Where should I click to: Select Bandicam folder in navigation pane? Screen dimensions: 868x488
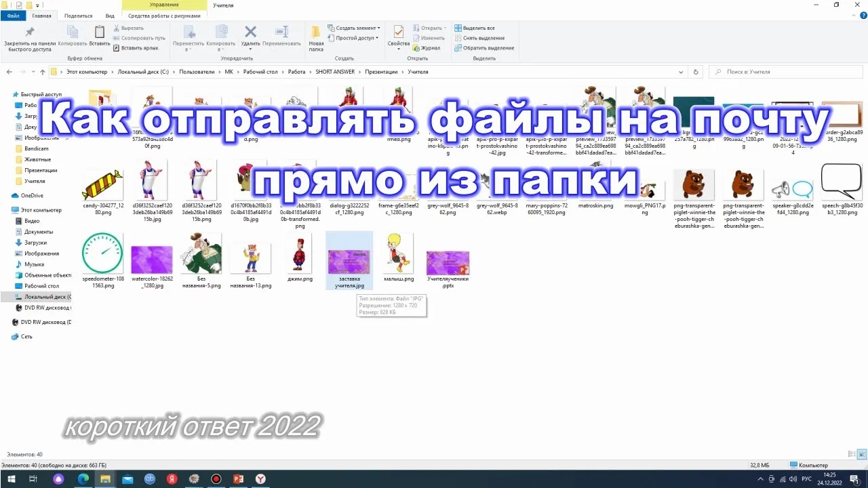pyautogui.click(x=36, y=148)
